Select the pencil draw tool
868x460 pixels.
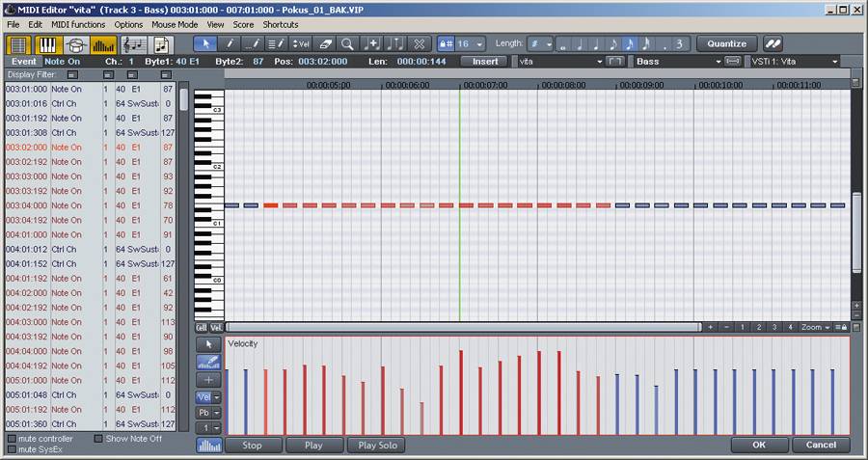point(230,43)
